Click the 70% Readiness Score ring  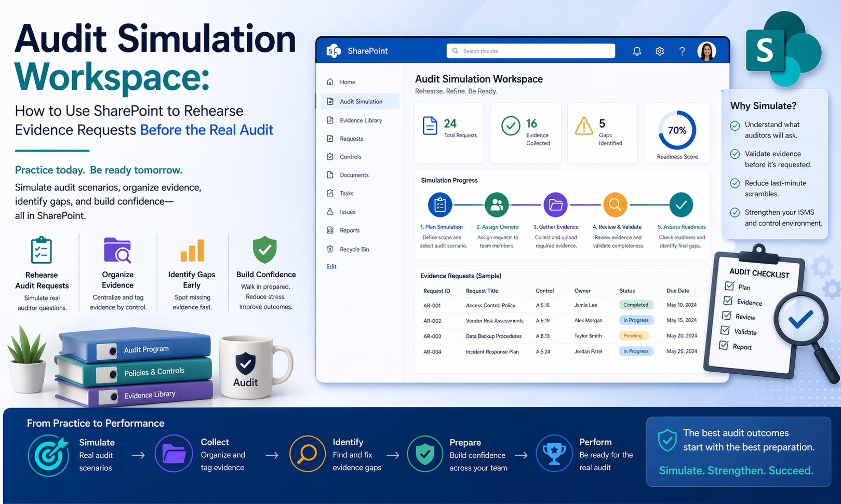(x=677, y=130)
